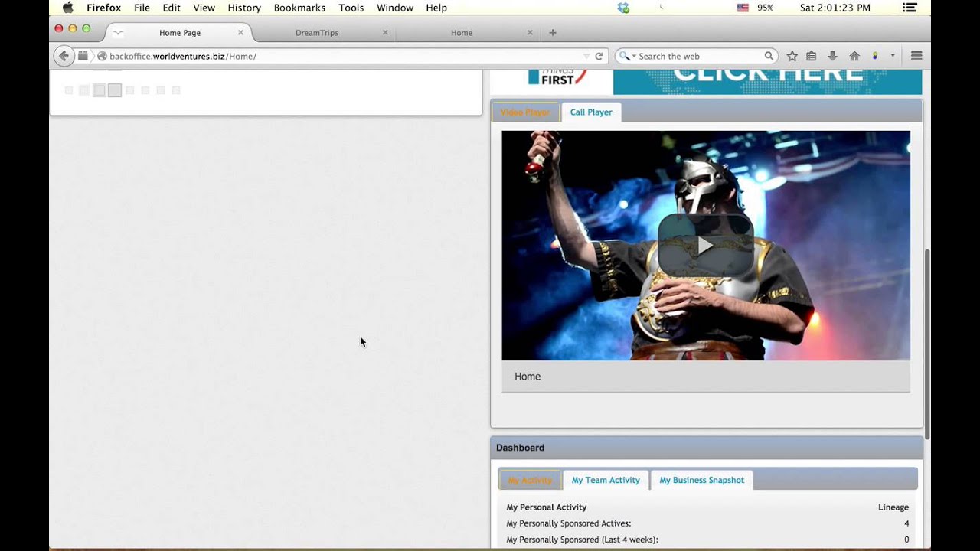
Task: Open the My Business Snapshot tab
Action: 701,480
